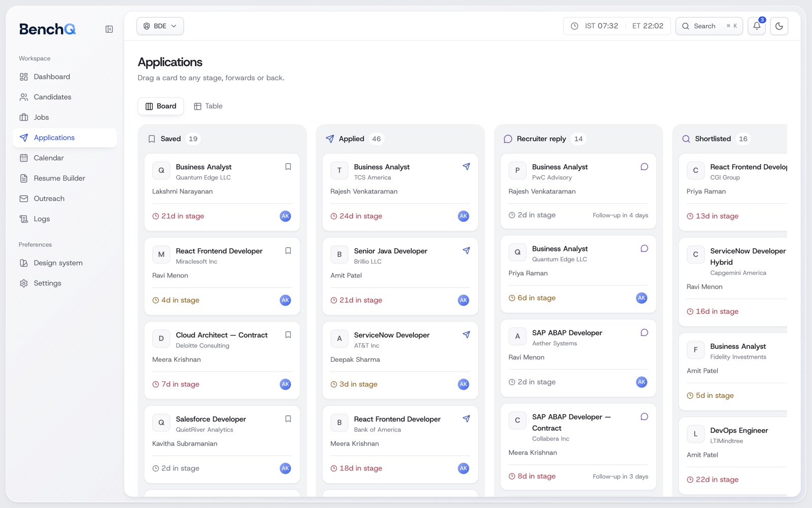Viewport: 812px width, 508px height.
Task: Click chat icon on PwC Advisory card
Action: (645, 167)
